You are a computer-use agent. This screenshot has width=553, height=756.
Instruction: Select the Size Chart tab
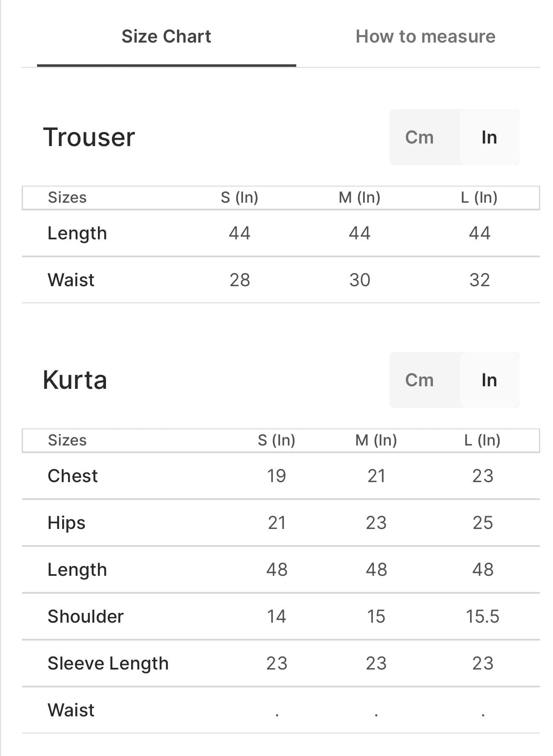[166, 37]
